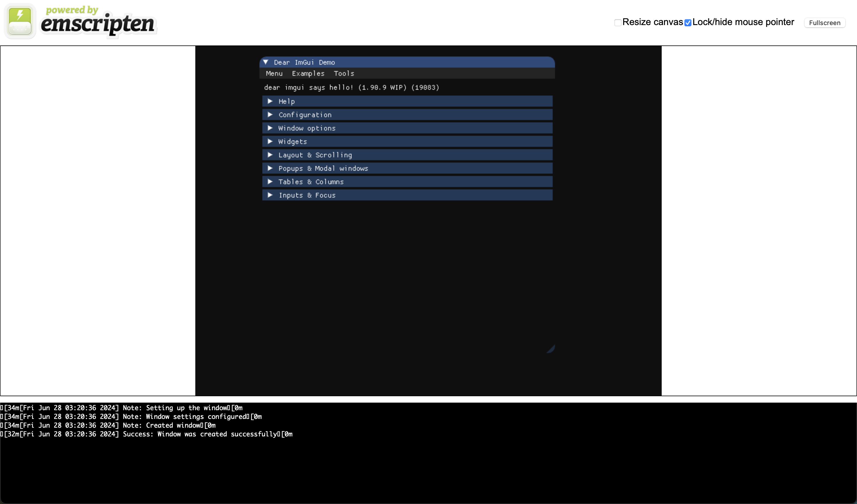Grab the resize grip at window corner
The height and width of the screenshot is (504, 857).
(x=551, y=349)
